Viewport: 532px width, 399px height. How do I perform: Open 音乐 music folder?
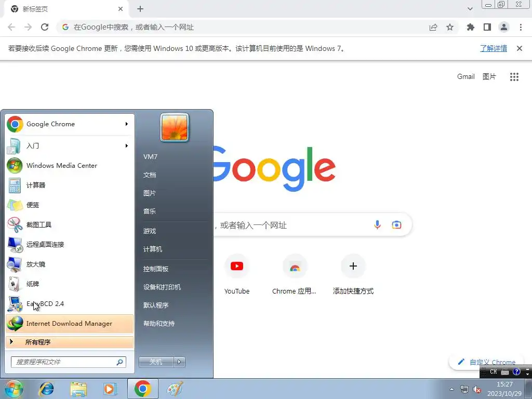[x=150, y=211]
